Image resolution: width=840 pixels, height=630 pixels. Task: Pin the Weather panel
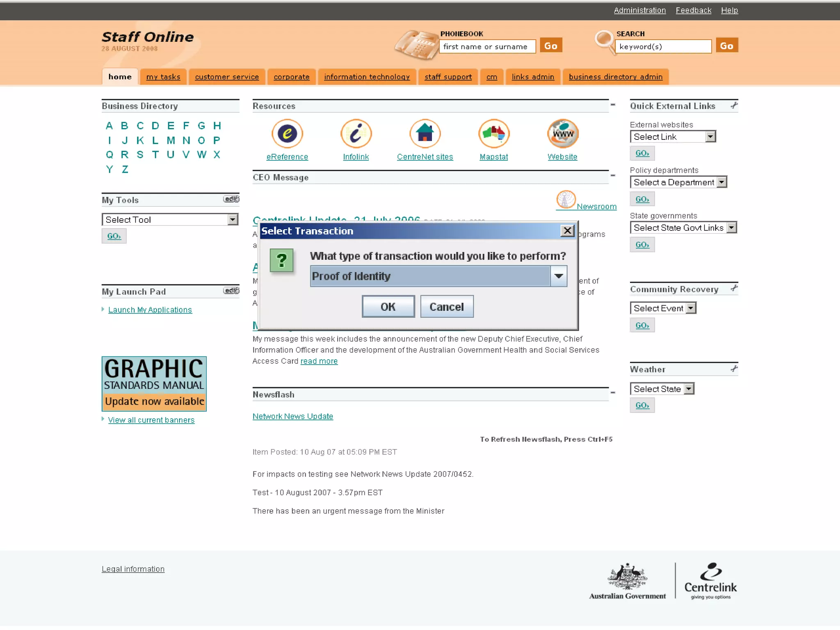pyautogui.click(x=734, y=369)
